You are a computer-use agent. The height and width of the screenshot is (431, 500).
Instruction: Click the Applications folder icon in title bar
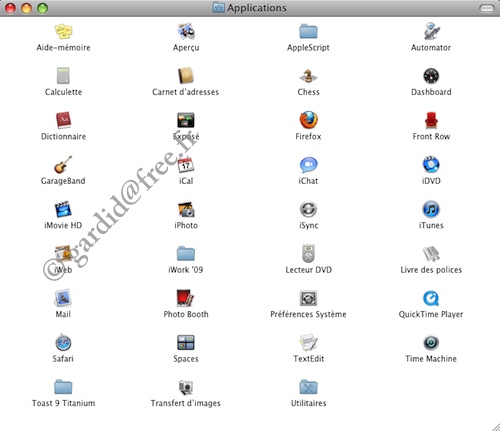click(x=219, y=7)
